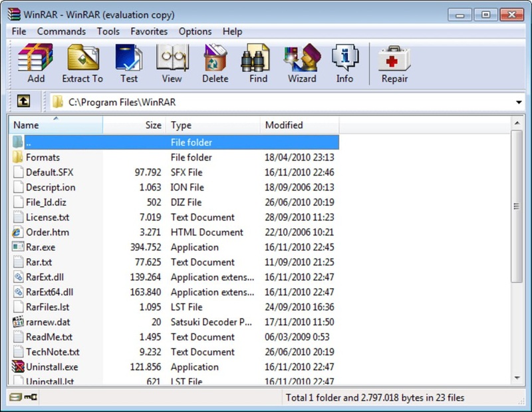532x412 pixels.
Task: Open the Find binoculars icon
Action: (258, 59)
